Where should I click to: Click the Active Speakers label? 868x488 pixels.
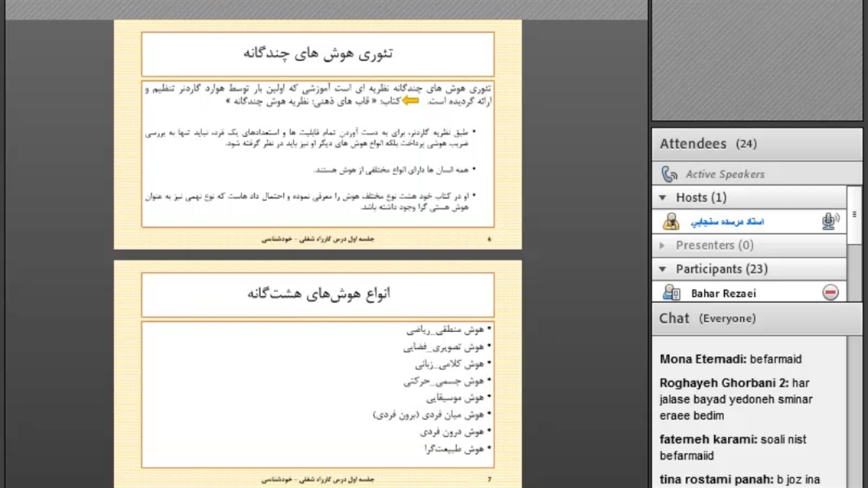pyautogui.click(x=724, y=174)
